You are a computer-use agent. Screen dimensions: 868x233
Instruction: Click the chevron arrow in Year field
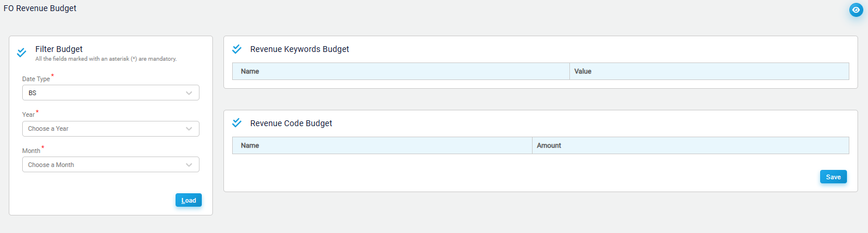coord(189,128)
